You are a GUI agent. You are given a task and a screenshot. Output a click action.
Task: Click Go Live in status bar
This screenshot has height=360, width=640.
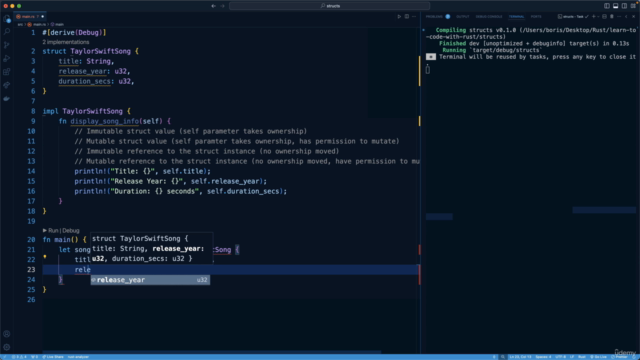pyautogui.click(x=598, y=357)
